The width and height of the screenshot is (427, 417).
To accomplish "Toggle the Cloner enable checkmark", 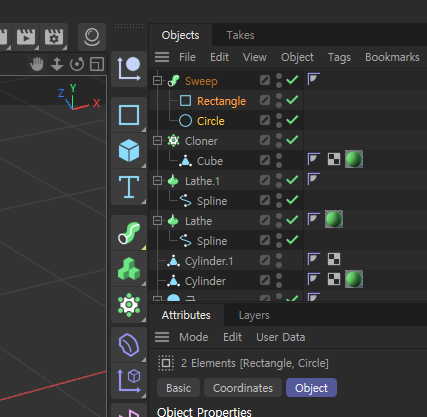I will (x=292, y=140).
